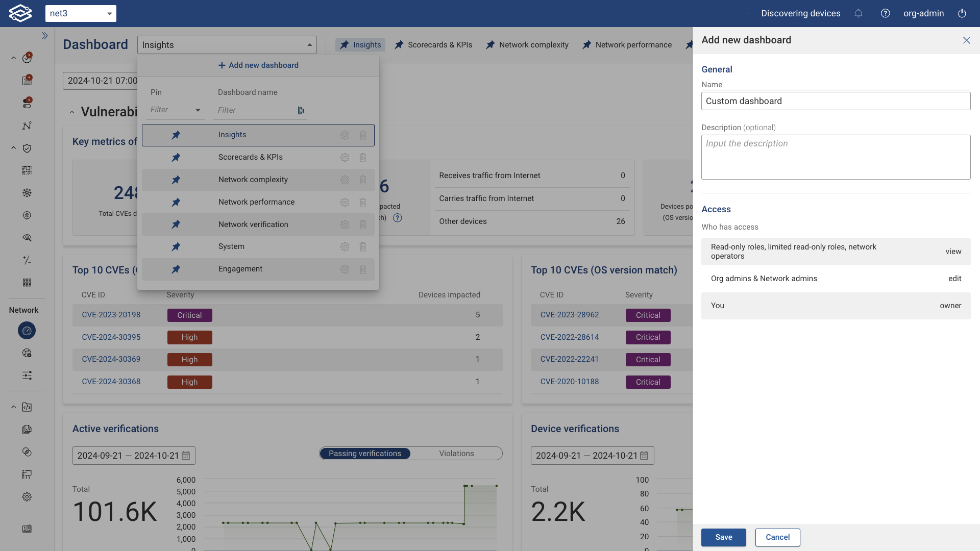Click the dashboard Description input field
The width and height of the screenshot is (980, 551).
pos(836,157)
